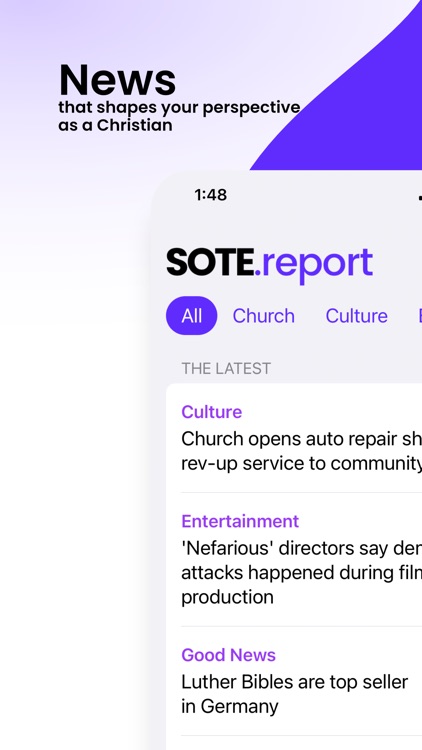This screenshot has width=422, height=750.
Task: Select the All filter pill
Action: 191,316
